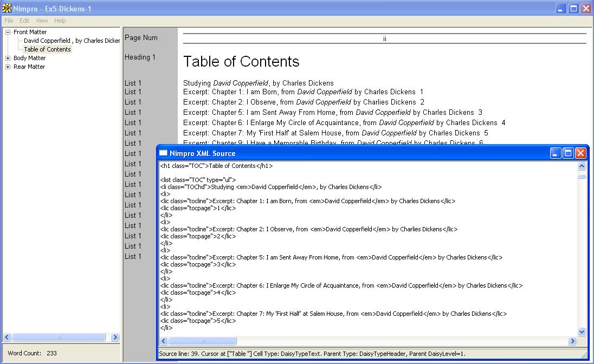The height and width of the screenshot is (364, 594).
Task: Click the h1 class TOC source line
Action: (x=216, y=166)
